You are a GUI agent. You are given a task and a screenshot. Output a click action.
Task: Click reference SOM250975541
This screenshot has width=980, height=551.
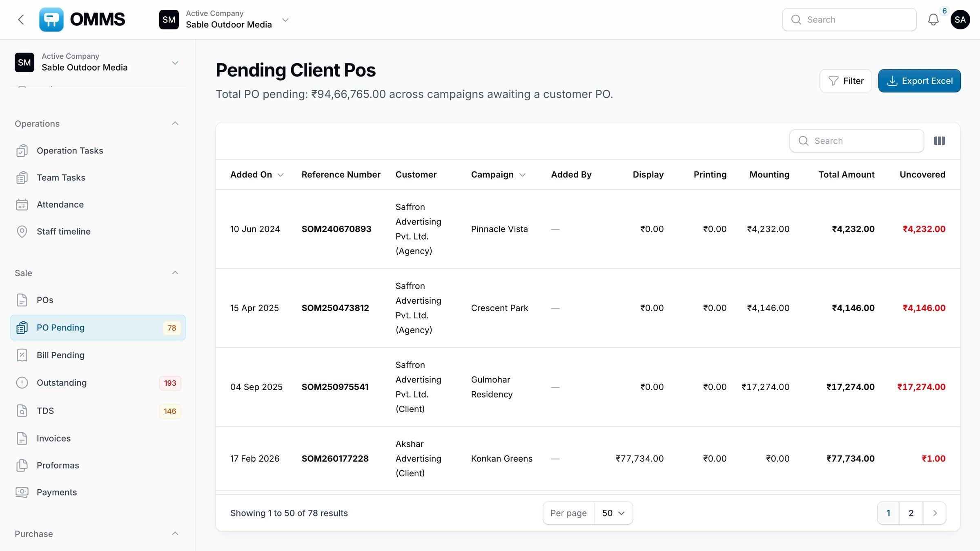point(335,387)
